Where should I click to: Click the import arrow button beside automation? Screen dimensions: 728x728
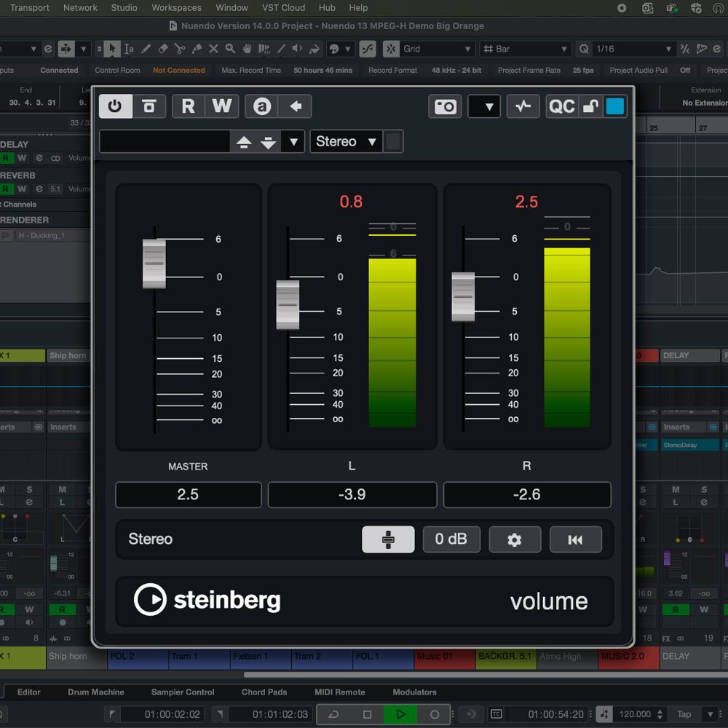click(296, 106)
